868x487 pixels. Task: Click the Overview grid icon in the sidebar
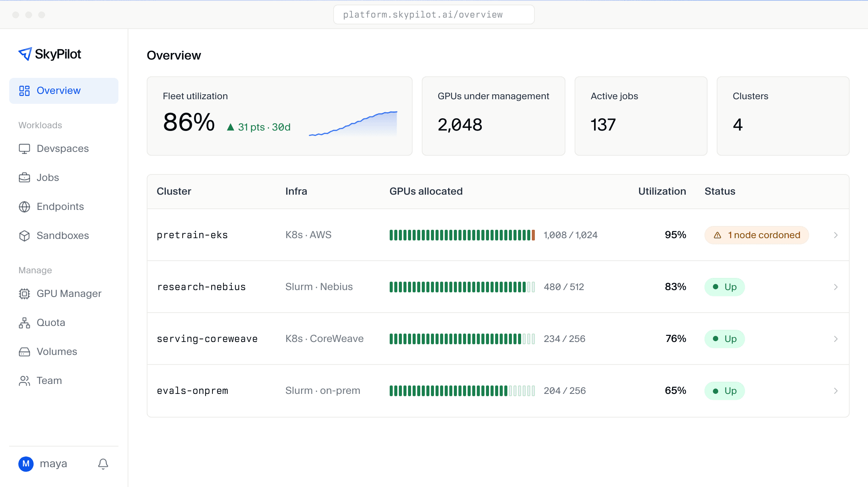coord(24,90)
